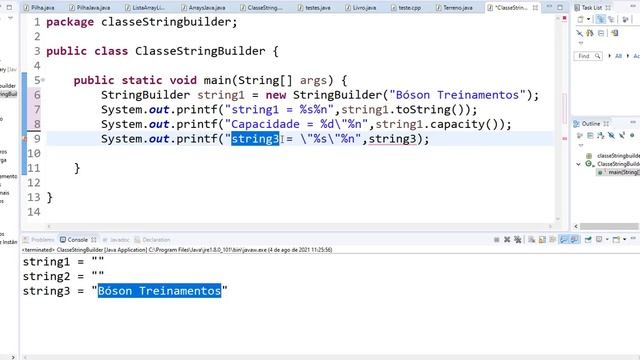This screenshot has height=360, width=640.
Task: Click the All link in Task List
Action: tap(618, 56)
